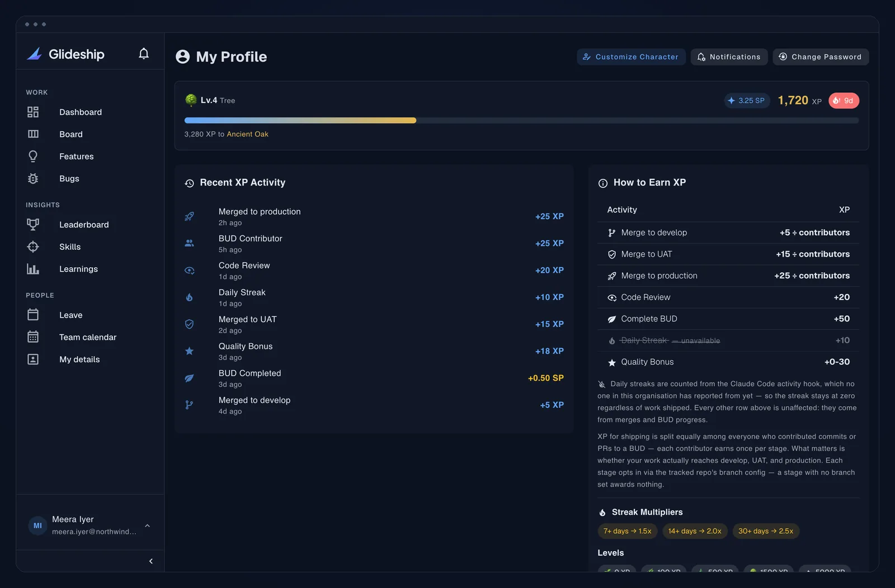895x588 pixels.
Task: Click the Glideship logo
Action: (x=65, y=54)
